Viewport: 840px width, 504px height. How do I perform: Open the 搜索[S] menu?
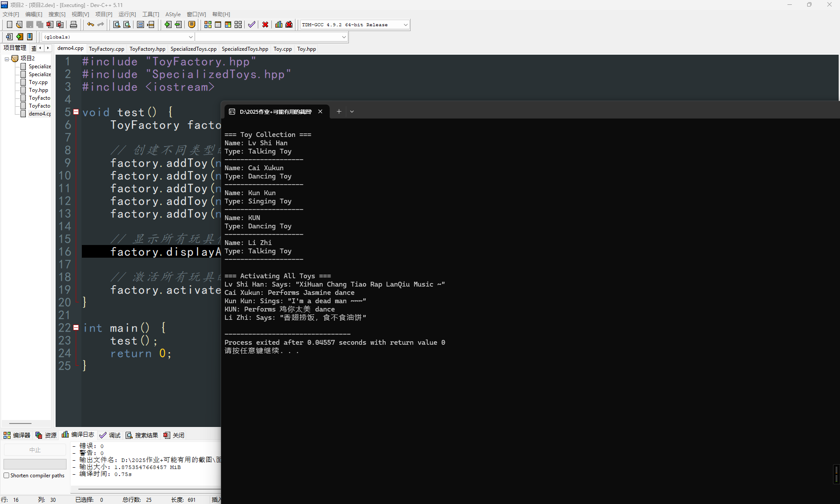(x=57, y=14)
